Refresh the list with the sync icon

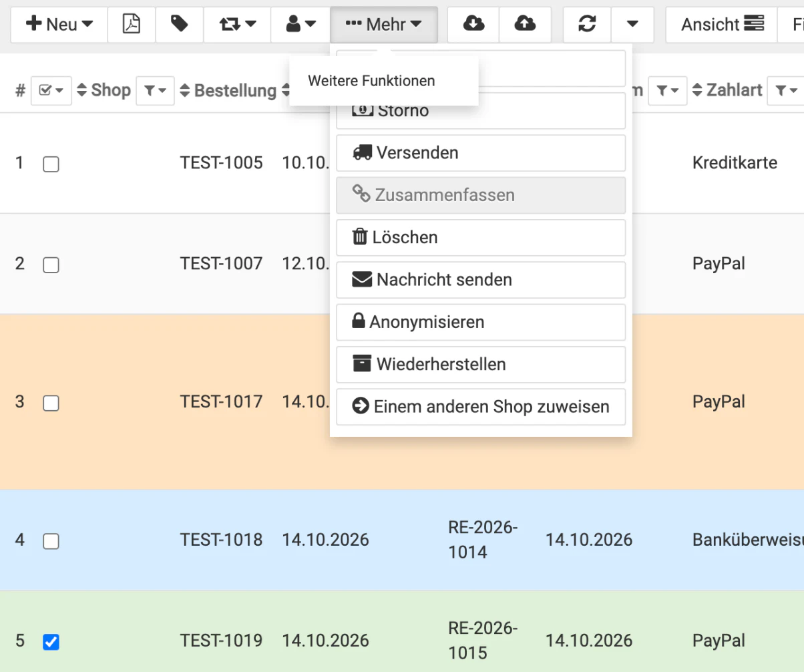coord(587,25)
